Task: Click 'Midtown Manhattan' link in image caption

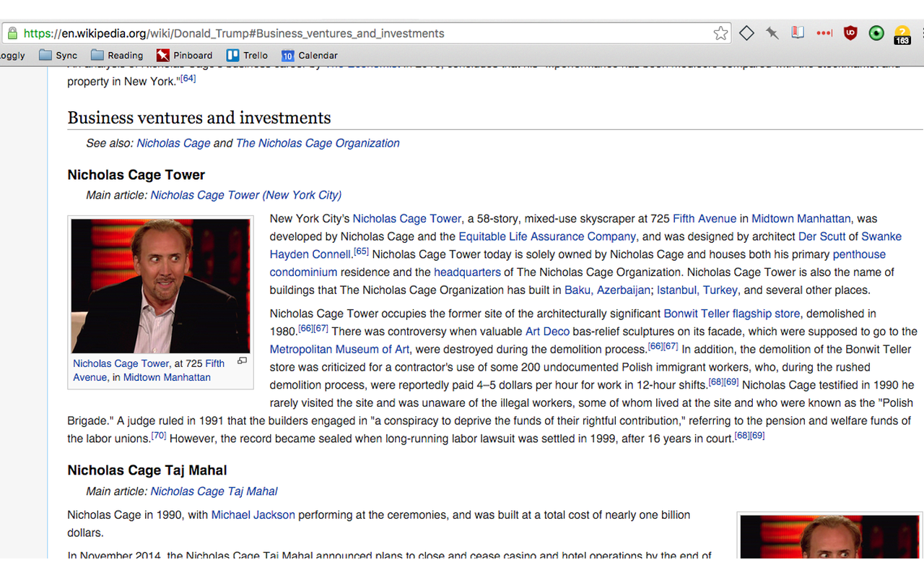Action: (x=167, y=377)
